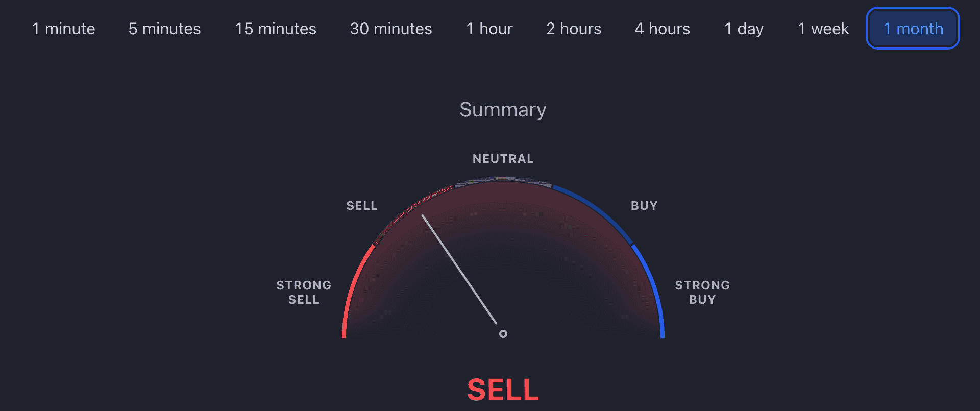Image resolution: width=980 pixels, height=411 pixels.
Task: Switch to 5 minutes timeframe
Action: point(164,29)
